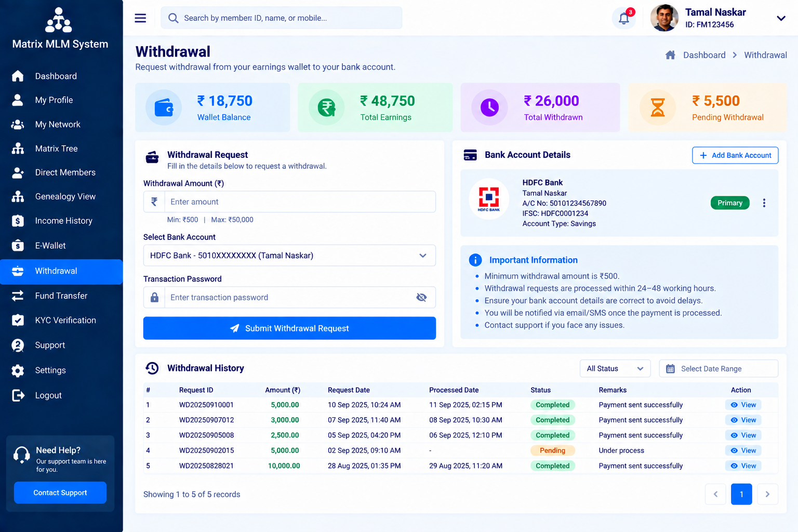Click Tamal Naskar profile avatar
Image resolution: width=798 pixels, height=532 pixels.
664,18
